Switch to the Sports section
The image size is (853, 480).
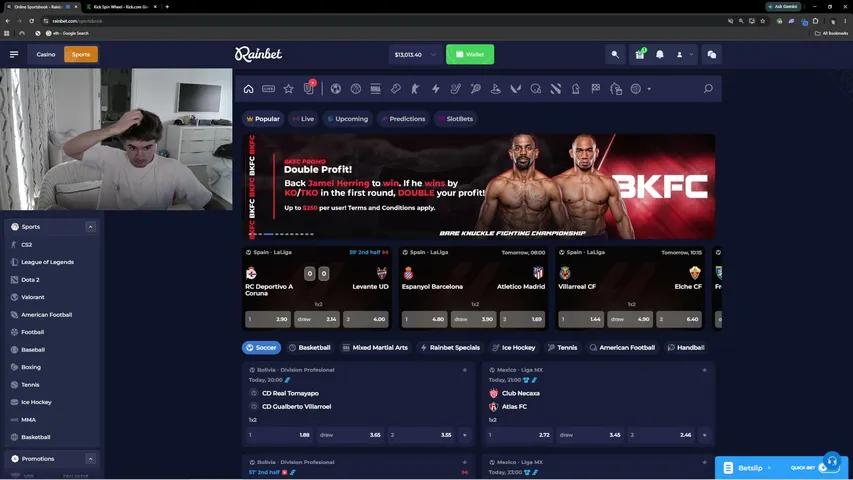click(81, 54)
